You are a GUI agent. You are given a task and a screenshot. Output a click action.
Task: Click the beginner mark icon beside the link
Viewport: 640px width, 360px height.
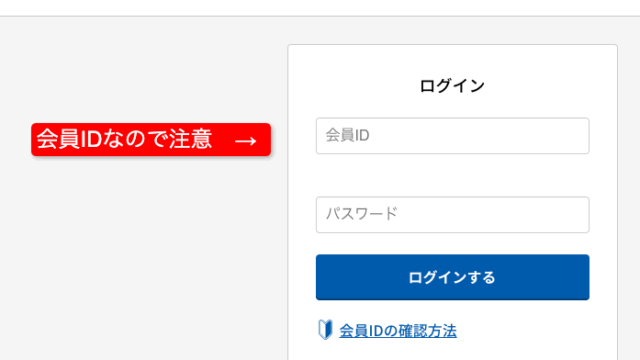pos(325,330)
